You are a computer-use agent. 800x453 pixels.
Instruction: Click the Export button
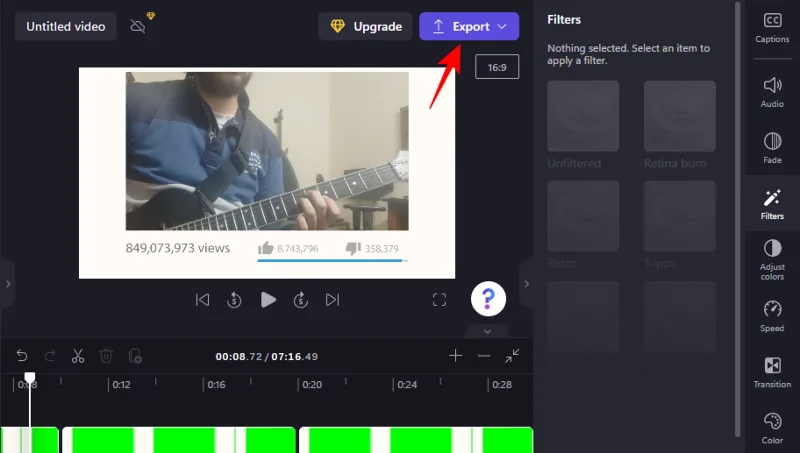point(469,27)
